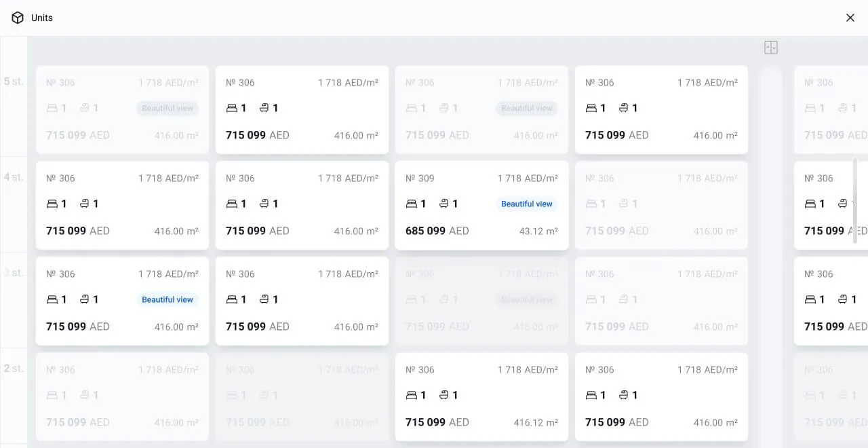Click the 43.12 m² area value
The height and width of the screenshot is (448, 868).
[x=538, y=231]
